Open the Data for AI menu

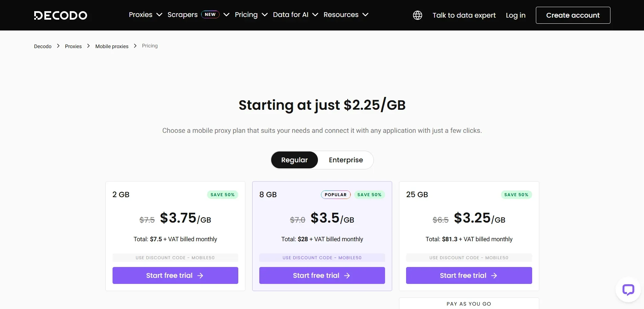click(x=295, y=15)
